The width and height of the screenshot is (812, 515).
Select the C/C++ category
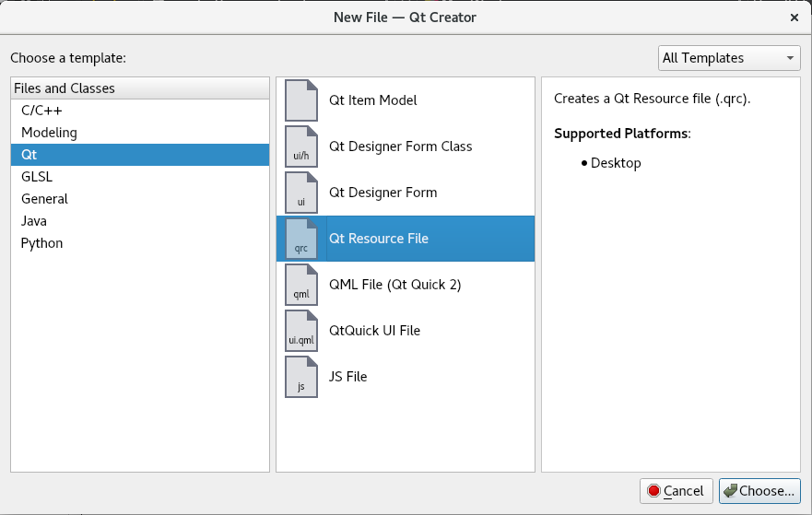point(140,111)
